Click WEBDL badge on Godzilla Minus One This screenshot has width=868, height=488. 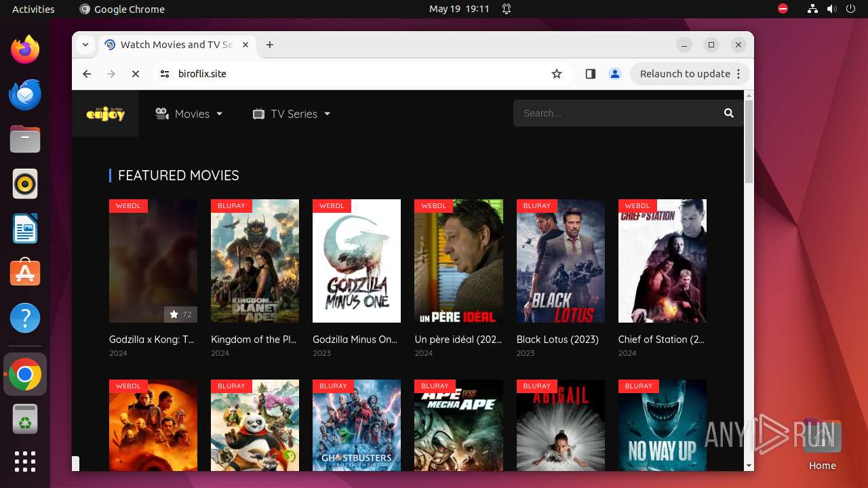point(332,205)
